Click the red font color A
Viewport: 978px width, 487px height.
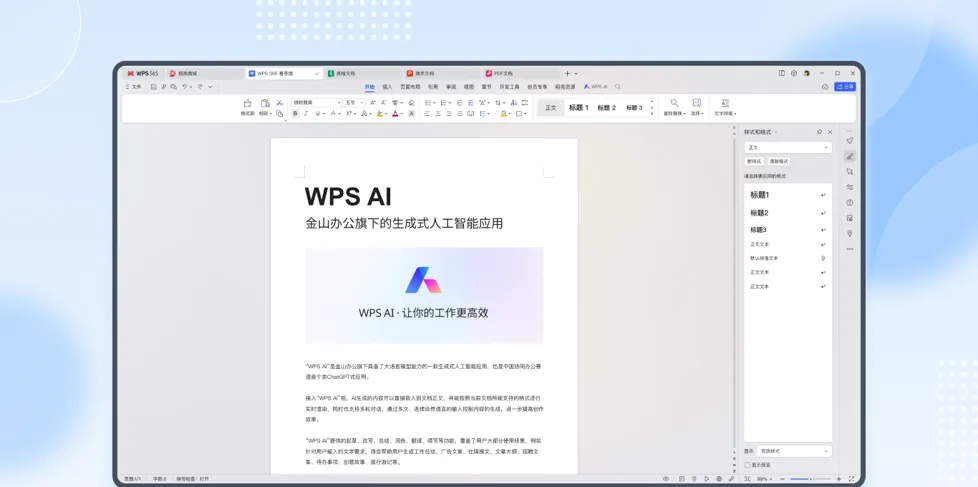tap(395, 113)
